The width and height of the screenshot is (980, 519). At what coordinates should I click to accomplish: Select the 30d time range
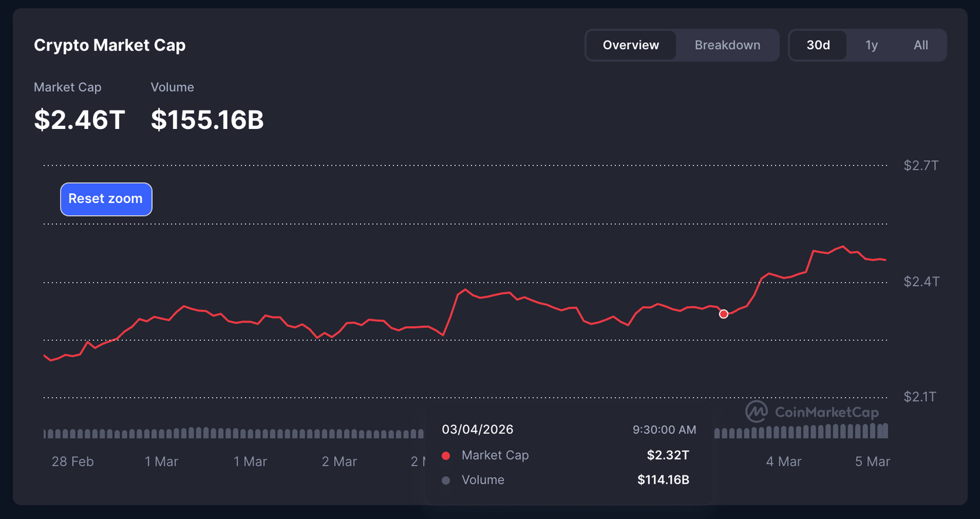pyautogui.click(x=818, y=45)
